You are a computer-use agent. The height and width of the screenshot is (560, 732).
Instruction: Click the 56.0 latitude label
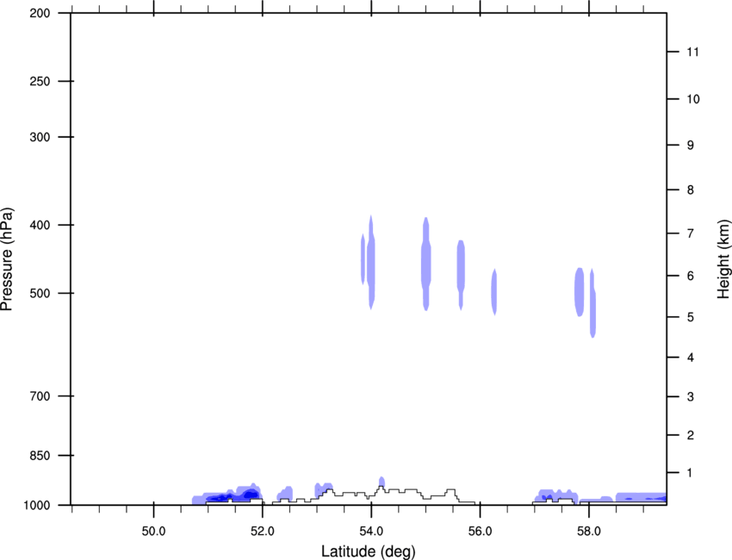[x=481, y=532]
